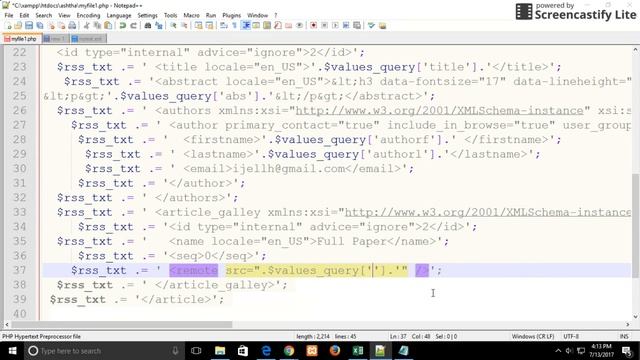Click the highlighted remote tag on line 37
640x360 pixels.
[x=193, y=270]
